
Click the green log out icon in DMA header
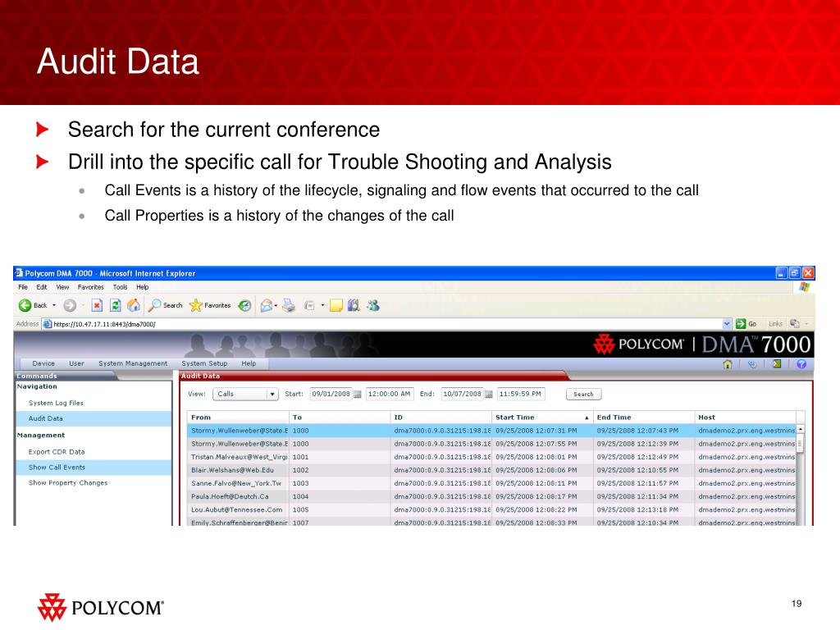coord(777,363)
